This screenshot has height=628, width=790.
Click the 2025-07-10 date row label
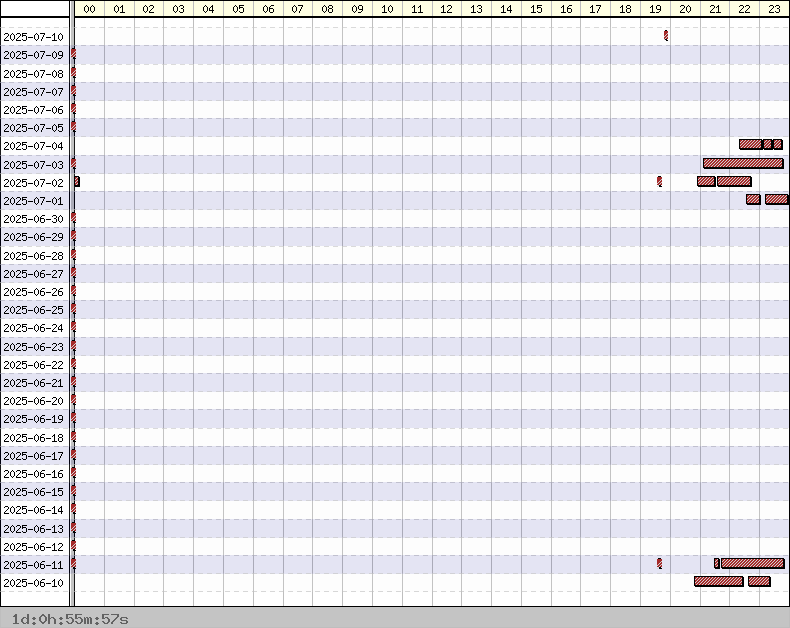(x=33, y=37)
